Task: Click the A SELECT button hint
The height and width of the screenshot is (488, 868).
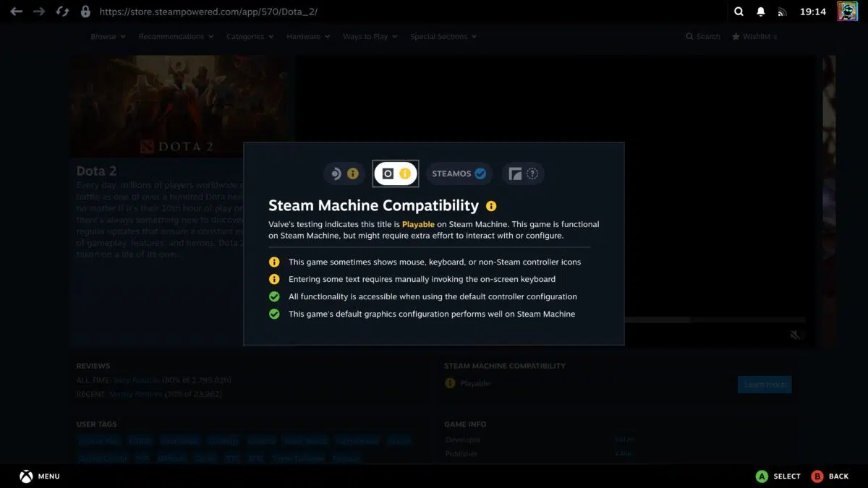Action: [x=778, y=476]
